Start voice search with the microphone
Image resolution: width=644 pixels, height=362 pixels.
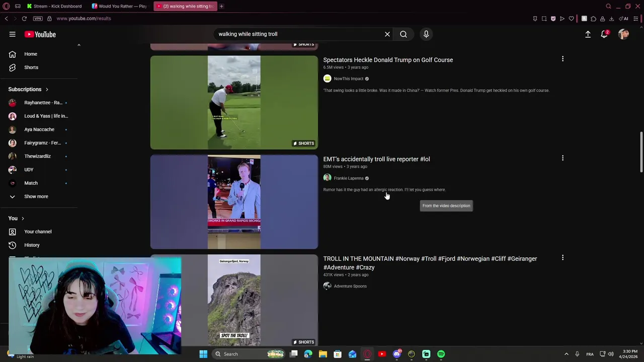tap(426, 34)
